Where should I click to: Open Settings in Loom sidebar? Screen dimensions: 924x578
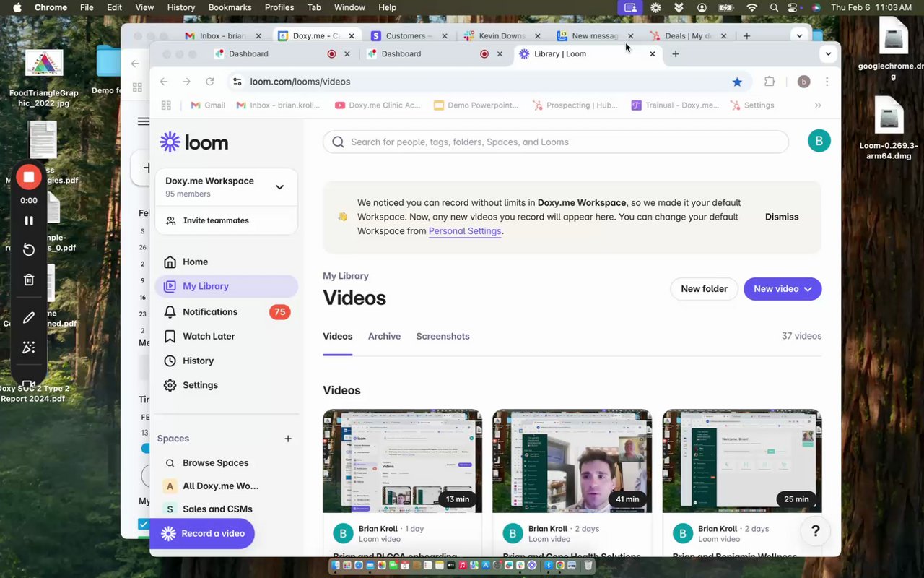[x=226, y=385]
